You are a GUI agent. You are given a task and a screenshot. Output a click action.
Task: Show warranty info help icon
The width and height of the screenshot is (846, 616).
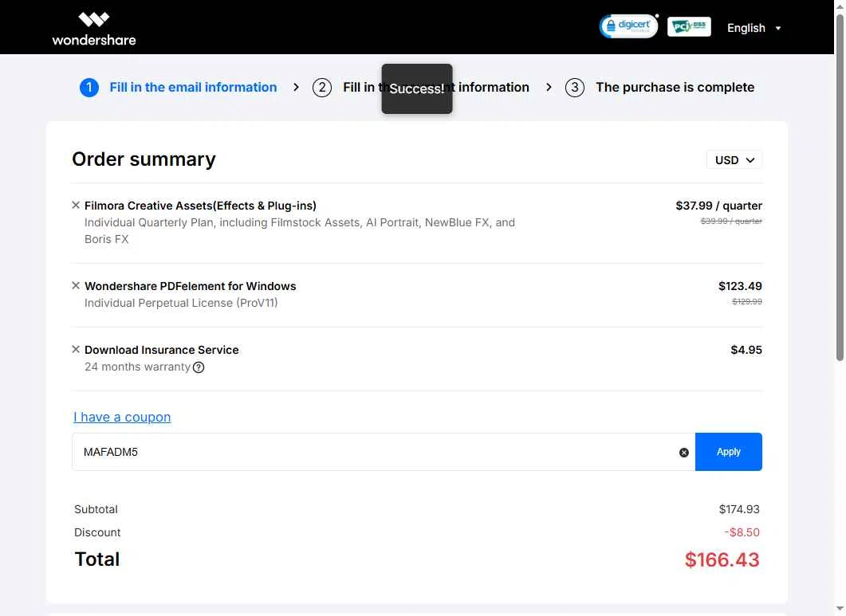point(199,367)
